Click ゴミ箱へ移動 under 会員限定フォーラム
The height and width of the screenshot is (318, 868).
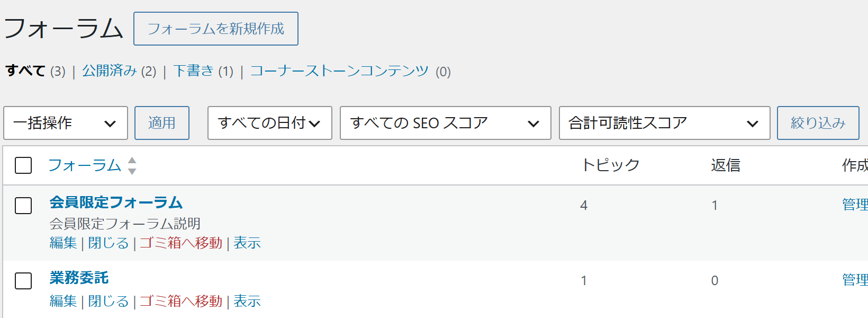tap(181, 243)
